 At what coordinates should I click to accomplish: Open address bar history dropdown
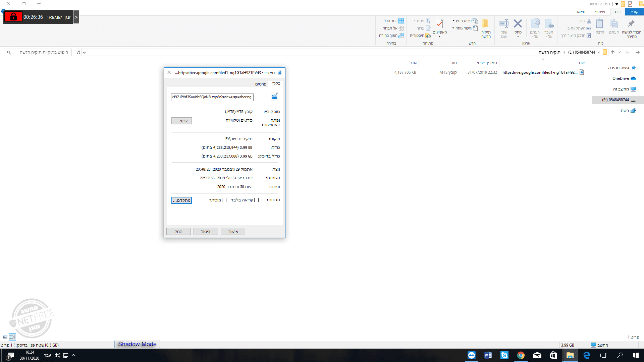pyautogui.click(x=84, y=53)
